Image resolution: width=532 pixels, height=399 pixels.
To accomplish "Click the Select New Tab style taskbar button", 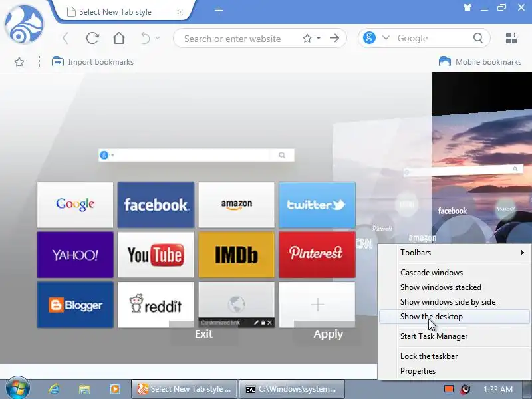I will (185, 389).
